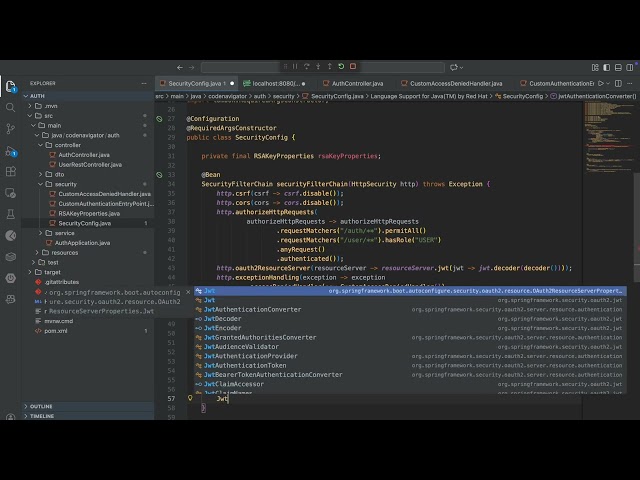Expand the target folder
This screenshot has height=480, width=640.
(x=30, y=272)
